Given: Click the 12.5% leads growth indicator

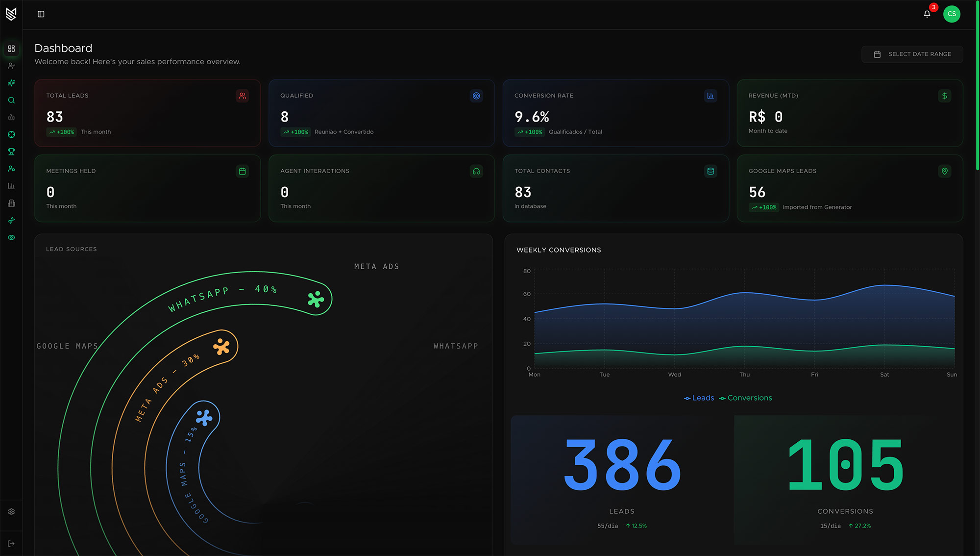Looking at the screenshot, I should (x=636, y=526).
